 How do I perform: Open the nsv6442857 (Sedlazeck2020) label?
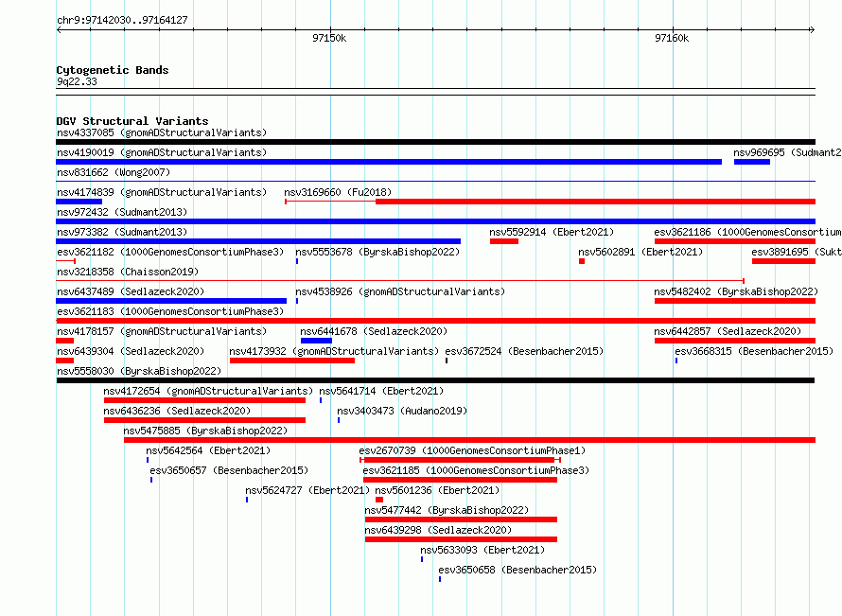coord(728,331)
